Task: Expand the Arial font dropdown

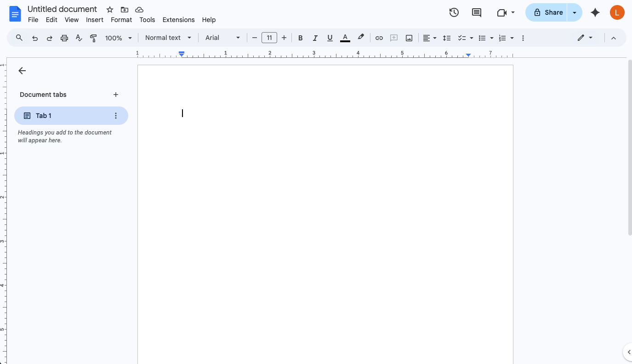Action: [222, 38]
